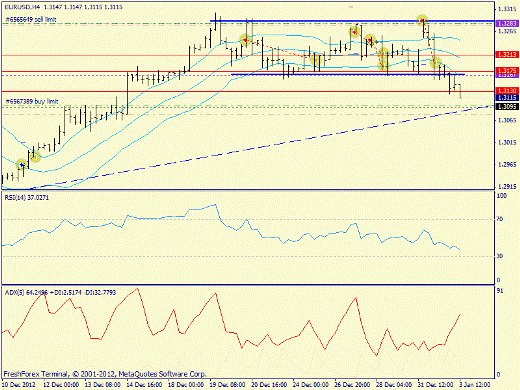Click the 13 Dec 08:00 time label
The image size is (520, 390).
point(103,384)
